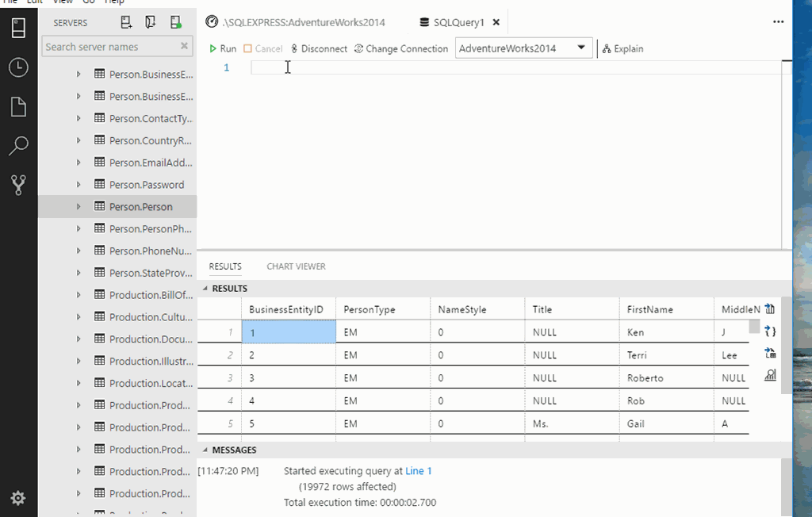Click the Title column header
Viewport: 812px width, 517px height.
[x=573, y=309]
